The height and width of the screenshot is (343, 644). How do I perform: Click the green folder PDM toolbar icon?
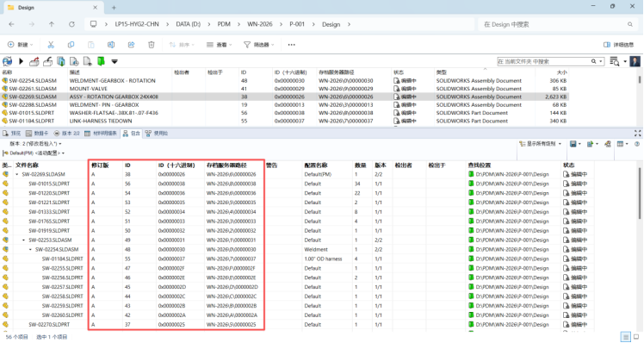(101, 61)
